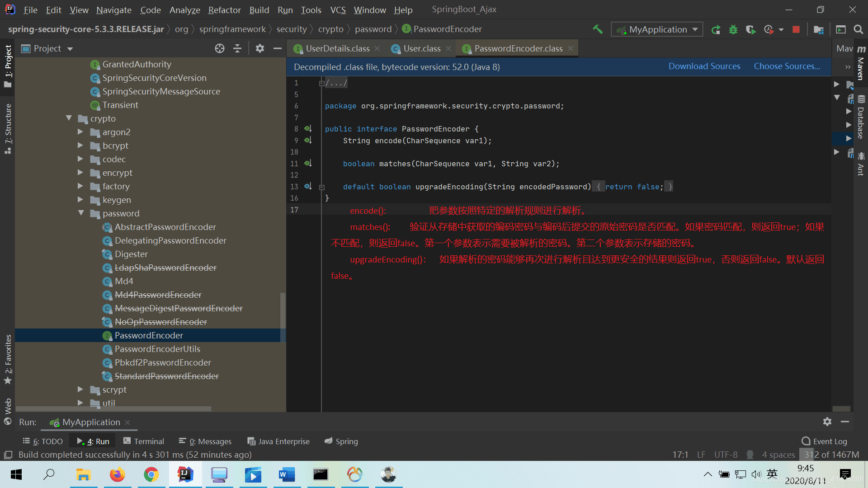Select the GrantedAuthority interface

pos(137,65)
